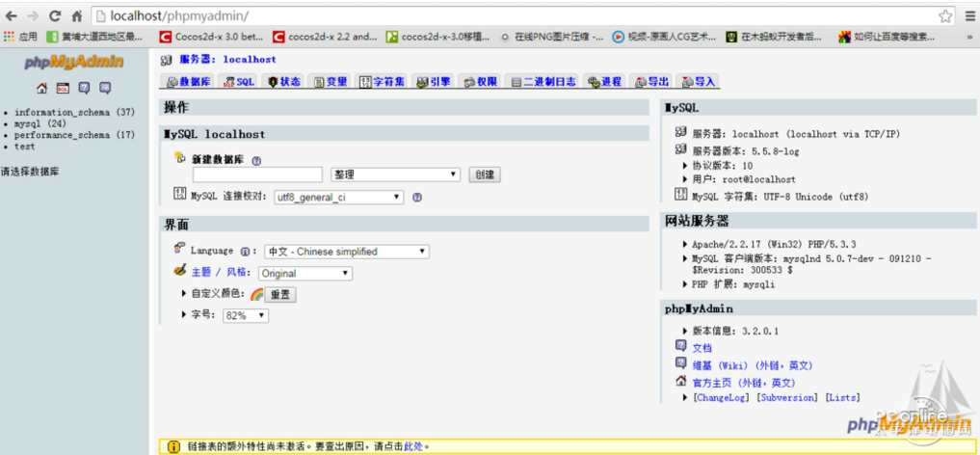Click help icon beside connection collation dropdown
980x455 pixels.
click(x=417, y=198)
